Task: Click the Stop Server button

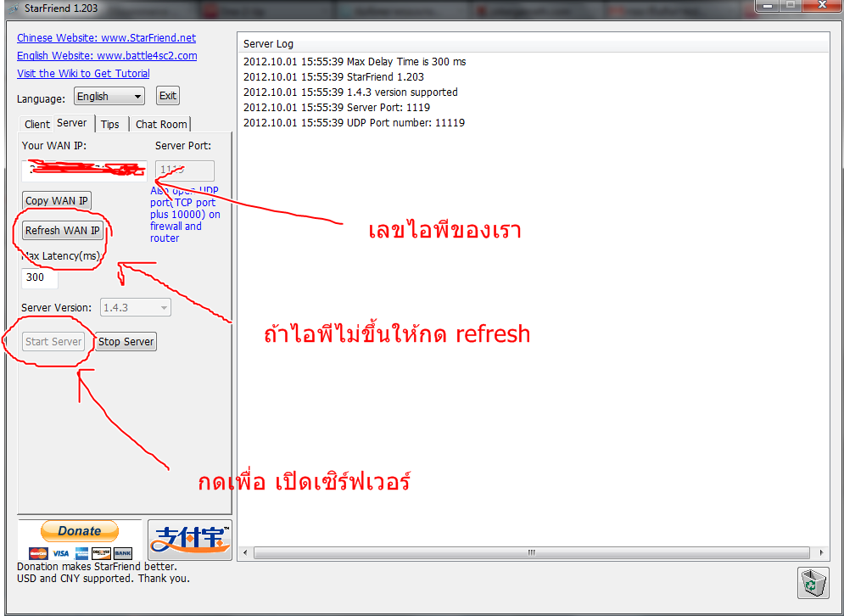Action: (126, 341)
